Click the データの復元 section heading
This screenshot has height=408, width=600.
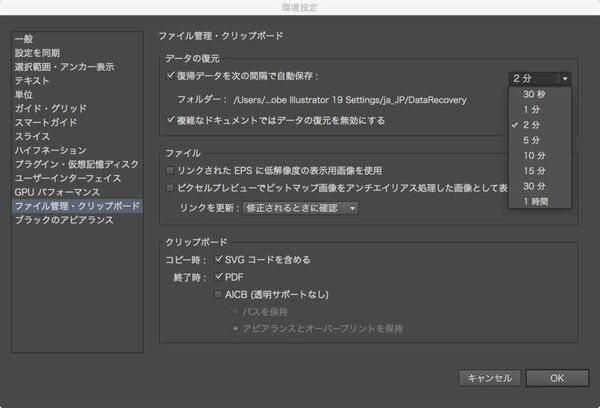point(192,59)
